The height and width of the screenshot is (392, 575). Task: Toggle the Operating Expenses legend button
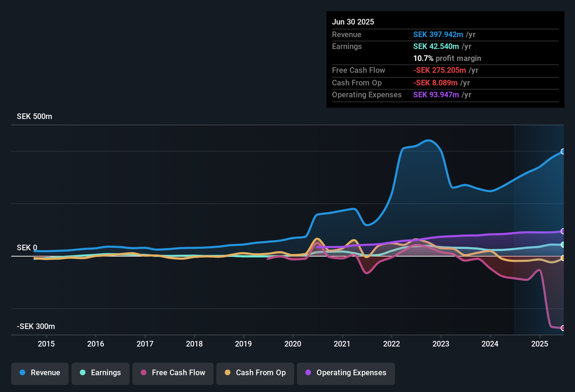pyautogui.click(x=346, y=373)
